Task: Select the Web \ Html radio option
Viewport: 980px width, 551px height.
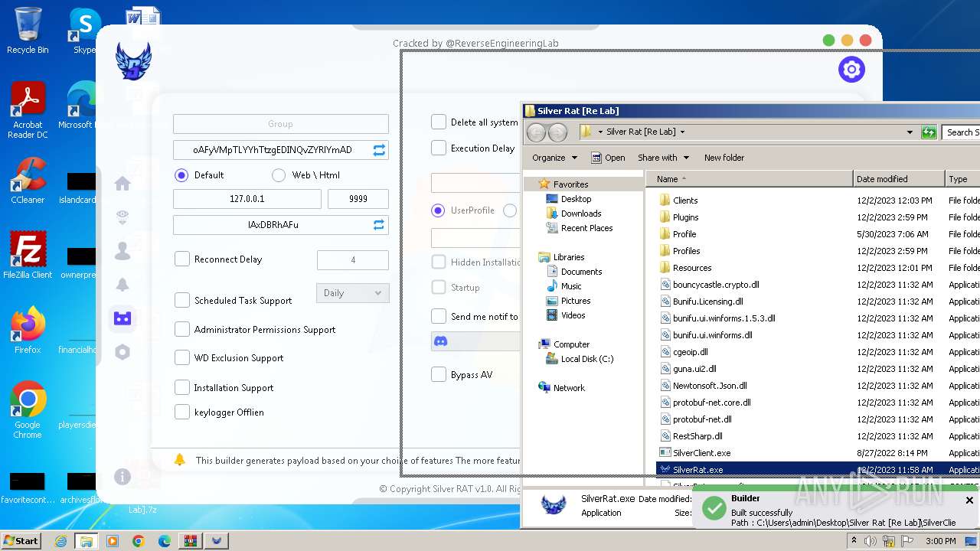Action: coord(279,175)
